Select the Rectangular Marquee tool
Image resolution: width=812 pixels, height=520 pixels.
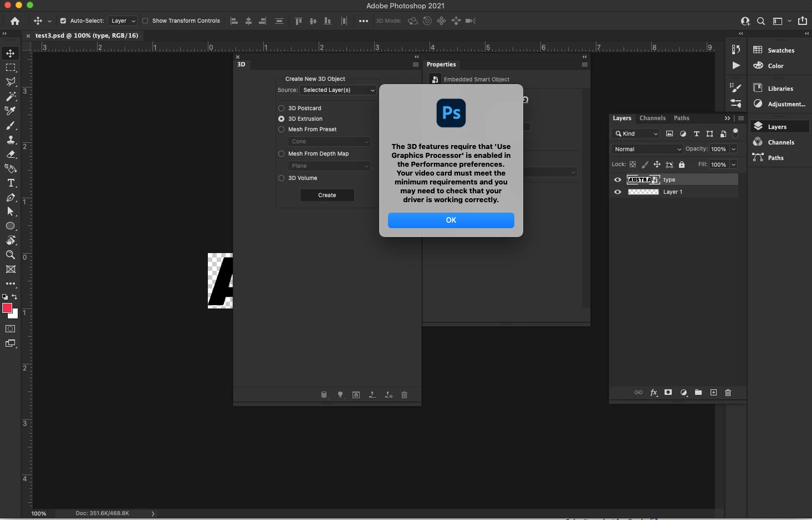pyautogui.click(x=11, y=68)
